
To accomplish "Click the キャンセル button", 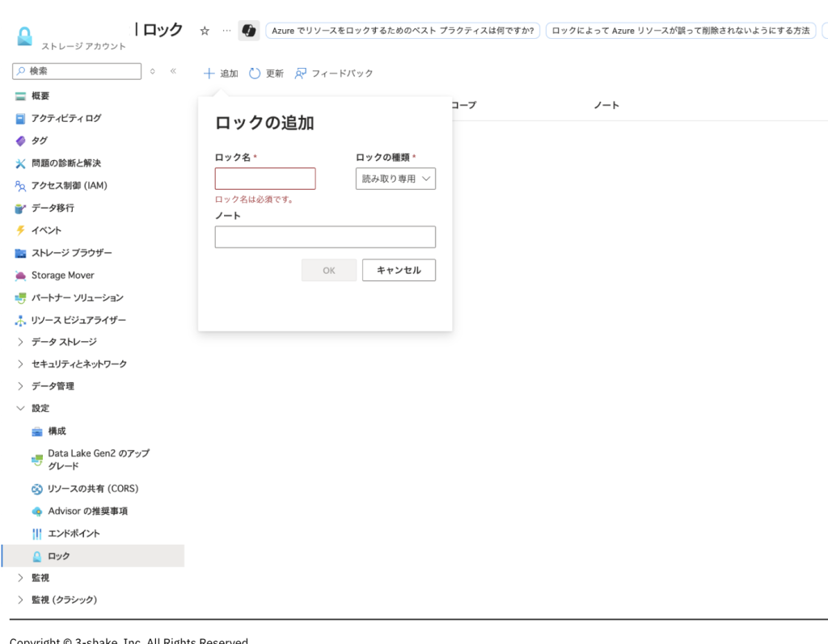I will click(x=399, y=270).
